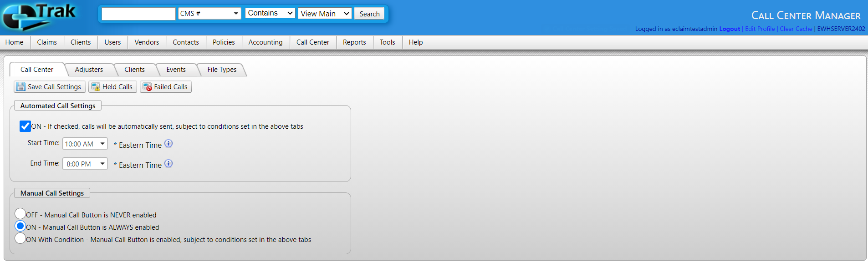Switch to the Clients tab

click(135, 70)
